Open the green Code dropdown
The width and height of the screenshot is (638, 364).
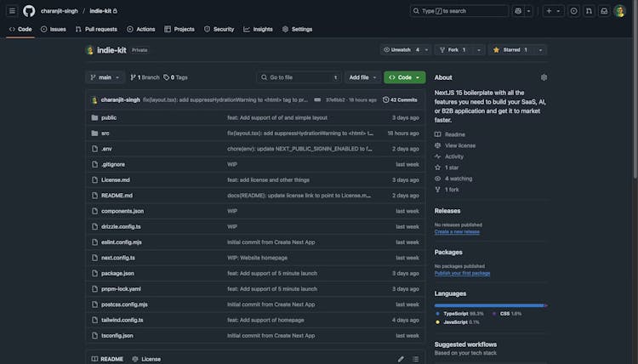[x=404, y=77]
